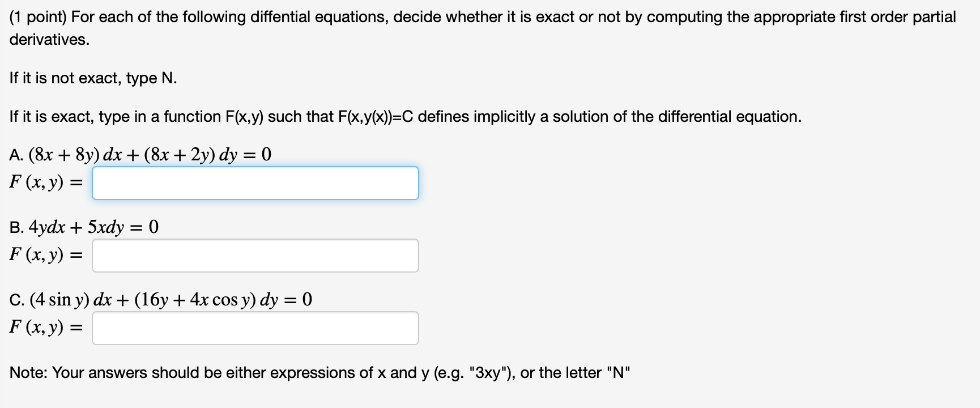
Task: Click the 'B.' label before the second equation
Action: (16, 226)
